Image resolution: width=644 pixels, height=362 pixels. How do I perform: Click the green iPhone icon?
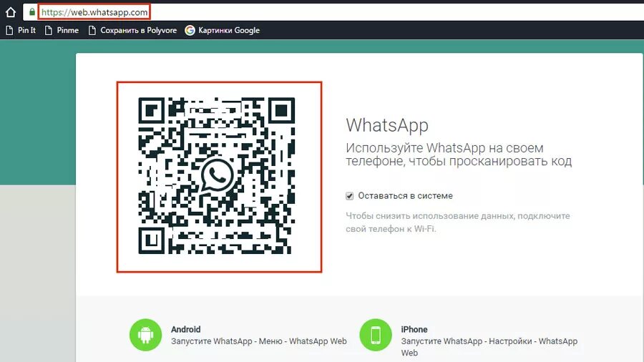(376, 335)
